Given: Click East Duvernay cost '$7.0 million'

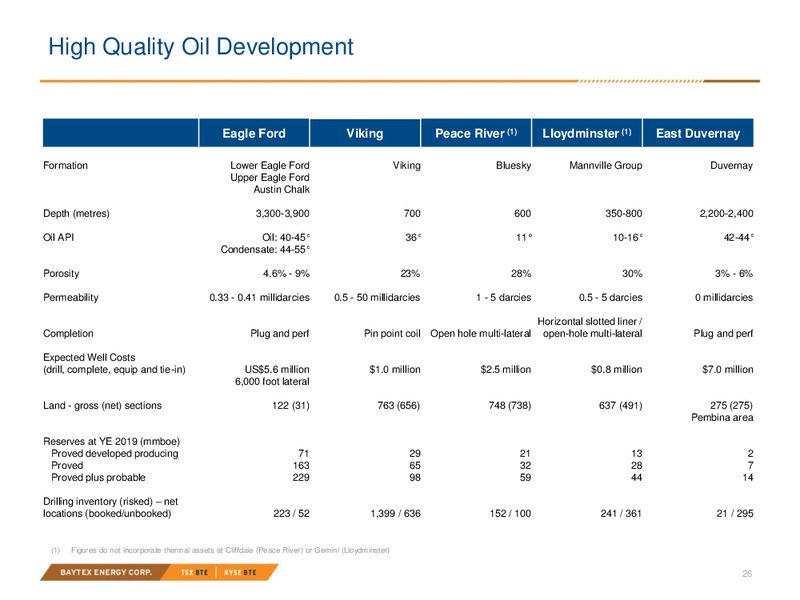Looking at the screenshot, I should click(x=728, y=369).
